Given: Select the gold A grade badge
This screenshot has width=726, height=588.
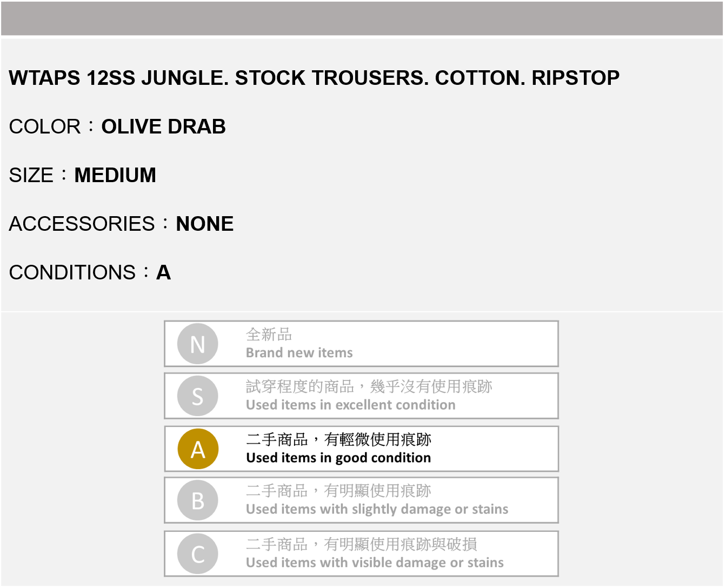Looking at the screenshot, I should pos(198,449).
